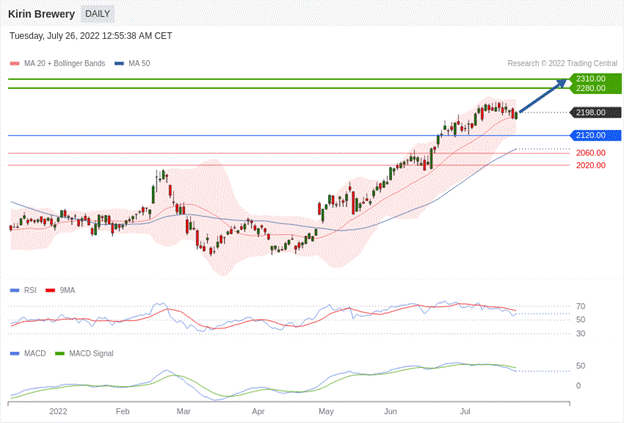Click the DAILY timeframe badge
Viewport: 624px width, 423px height.
[x=98, y=14]
